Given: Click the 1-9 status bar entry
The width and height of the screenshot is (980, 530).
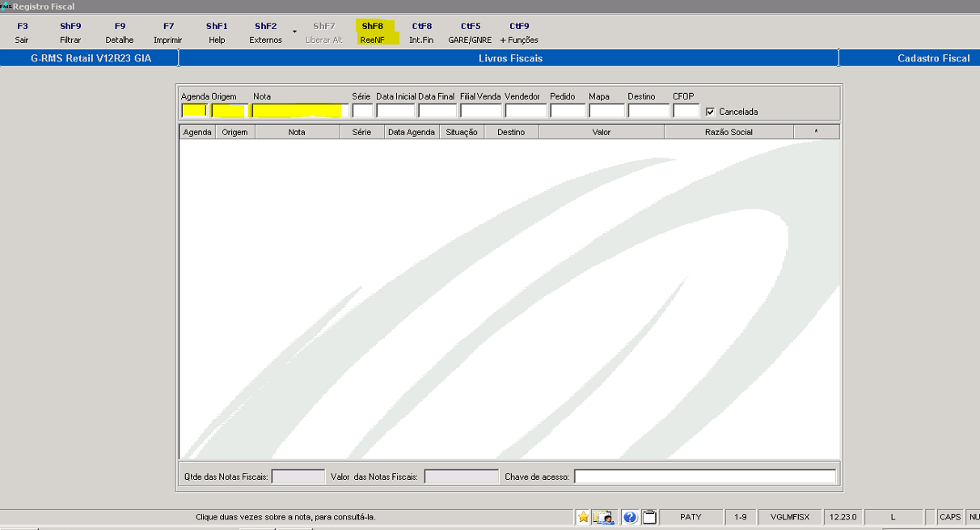Looking at the screenshot, I should coord(741,517).
